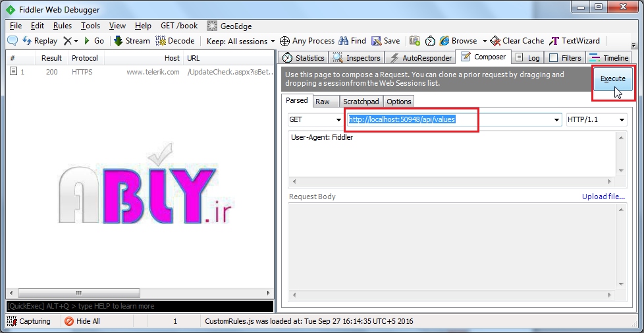Click Request Body vertical scroll-up arrow
The width and height of the screenshot is (644, 333).
click(620, 210)
